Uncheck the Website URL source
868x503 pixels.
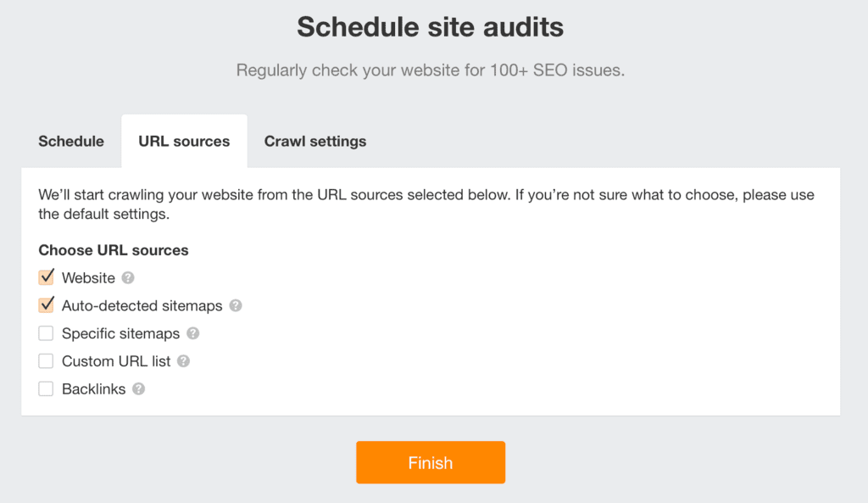[46, 277]
